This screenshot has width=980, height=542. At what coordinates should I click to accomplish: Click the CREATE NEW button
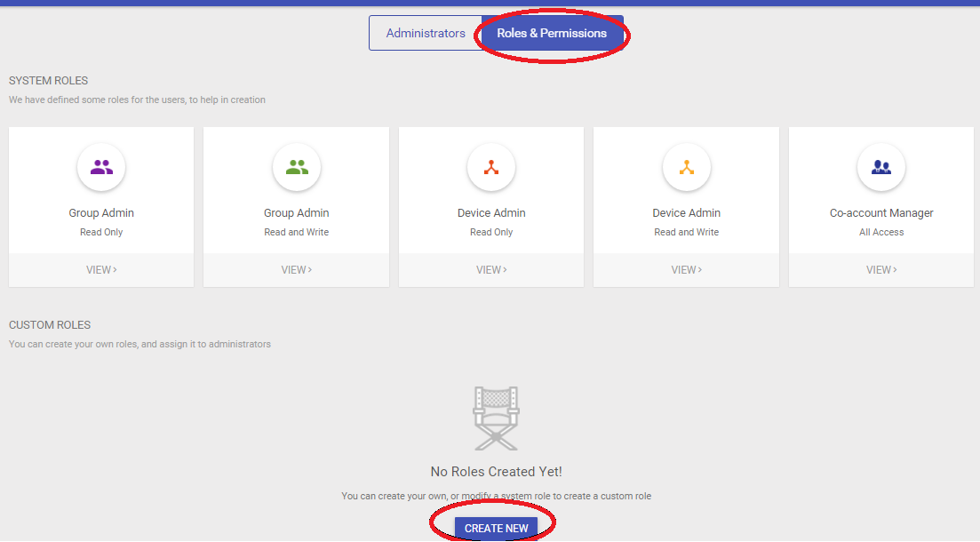497,529
